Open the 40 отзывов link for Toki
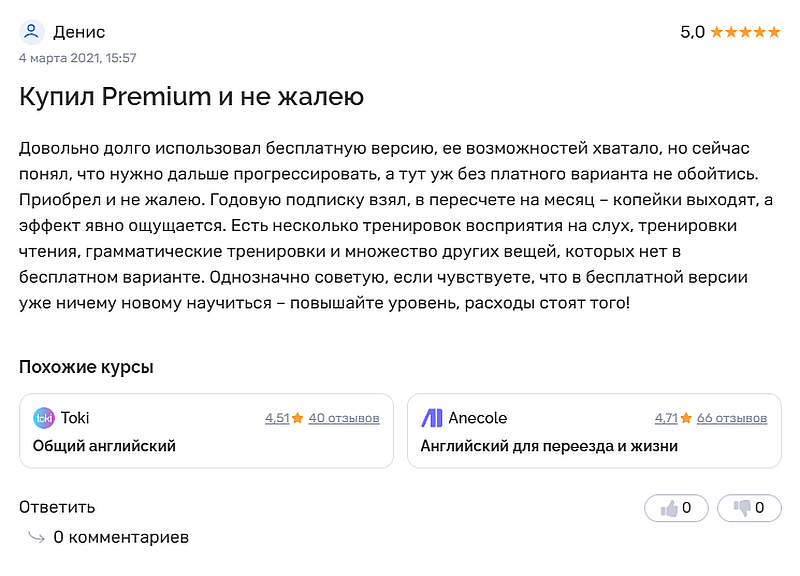The image size is (800, 576). point(345,417)
